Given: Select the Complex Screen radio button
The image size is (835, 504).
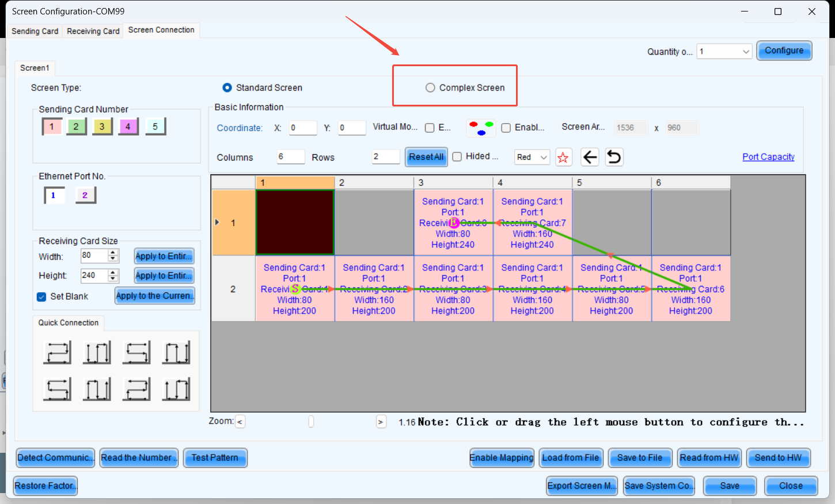Looking at the screenshot, I should click(x=430, y=87).
